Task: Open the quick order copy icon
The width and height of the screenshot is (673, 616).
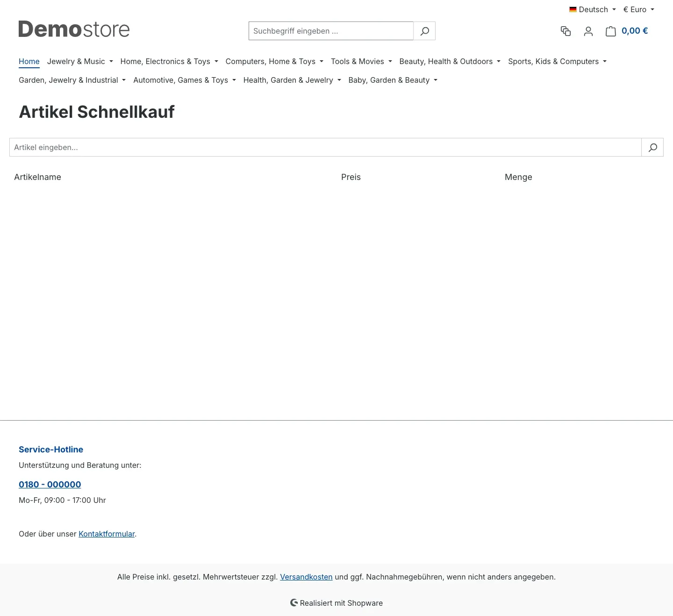Action: tap(566, 31)
